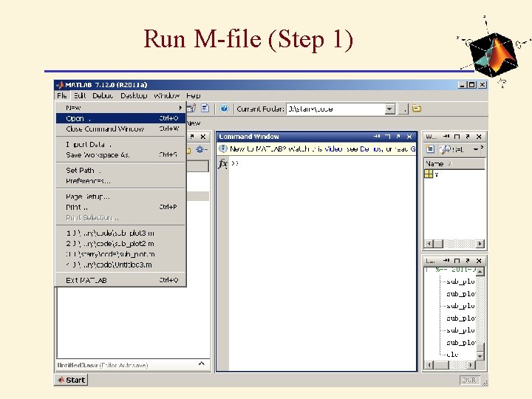Image resolution: width=532 pixels, height=399 pixels.
Task: Click the GUIDE toolbar icon
Action: [191, 108]
